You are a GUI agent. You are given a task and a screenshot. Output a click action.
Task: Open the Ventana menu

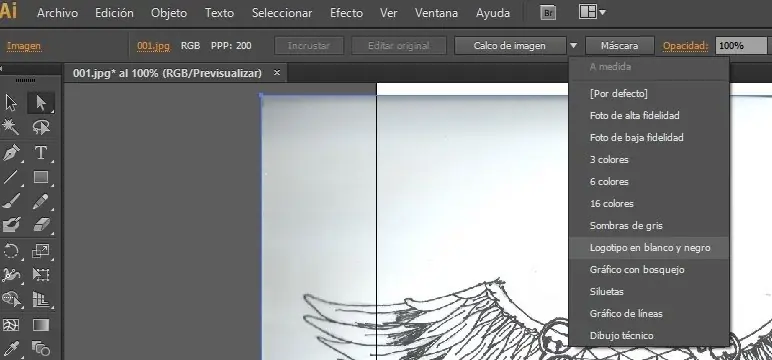tap(436, 13)
